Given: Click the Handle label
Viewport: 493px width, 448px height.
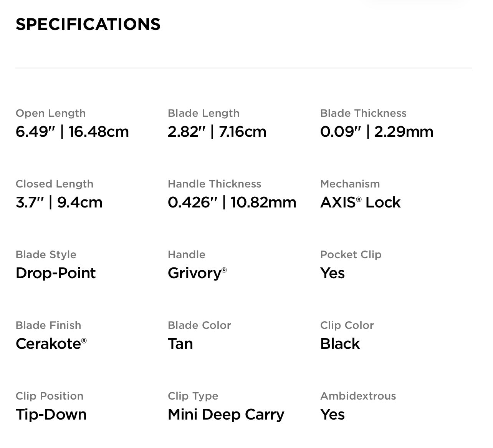Looking at the screenshot, I should pos(187,255).
